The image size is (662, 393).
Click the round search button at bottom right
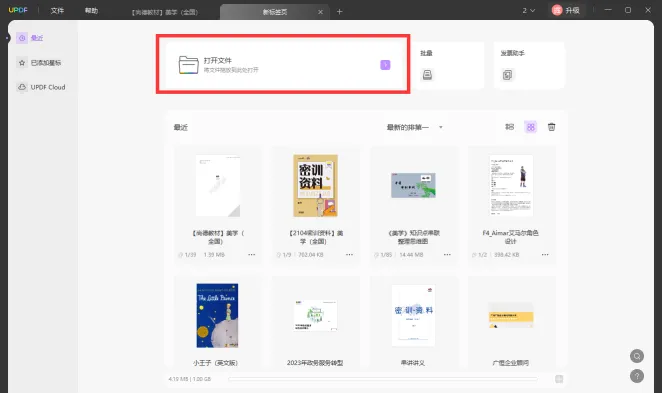point(637,356)
